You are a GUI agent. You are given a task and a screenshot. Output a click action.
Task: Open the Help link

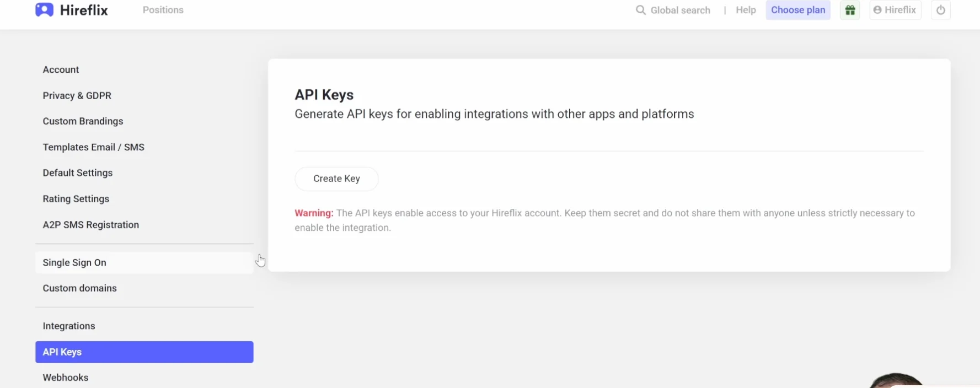point(746,10)
